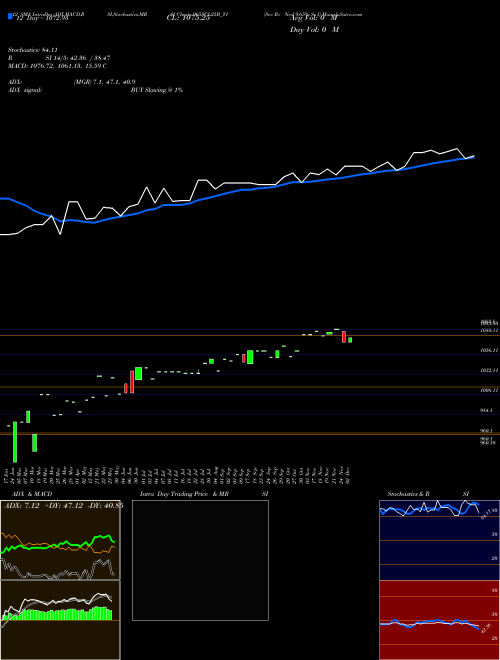
Task: Click the blue-background Stochastics chart panel
Action: tap(439, 540)
